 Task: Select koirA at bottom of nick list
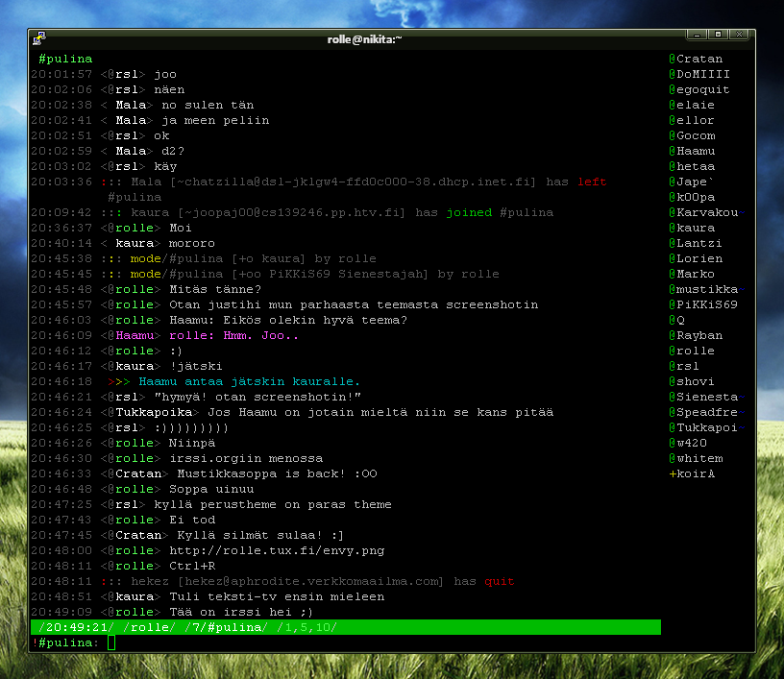(696, 473)
